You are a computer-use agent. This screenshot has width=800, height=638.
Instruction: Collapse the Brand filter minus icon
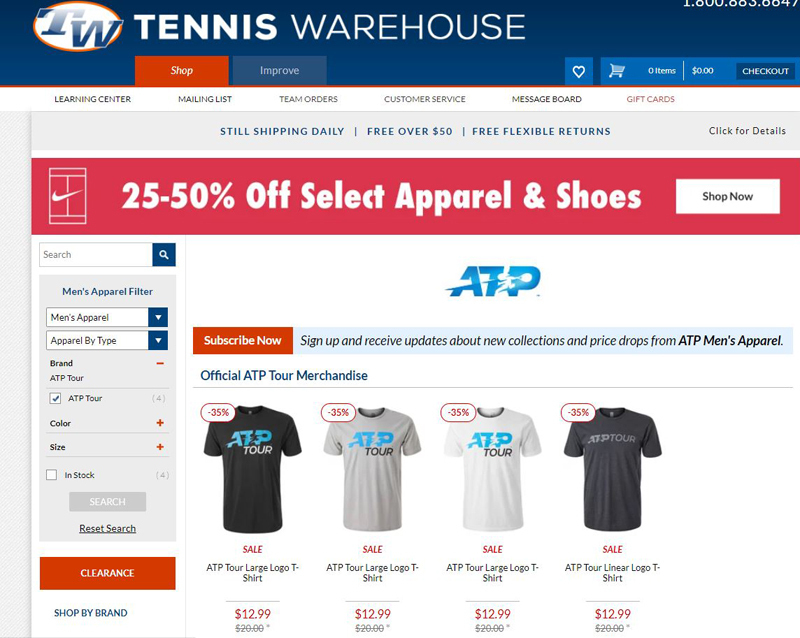coord(160,363)
